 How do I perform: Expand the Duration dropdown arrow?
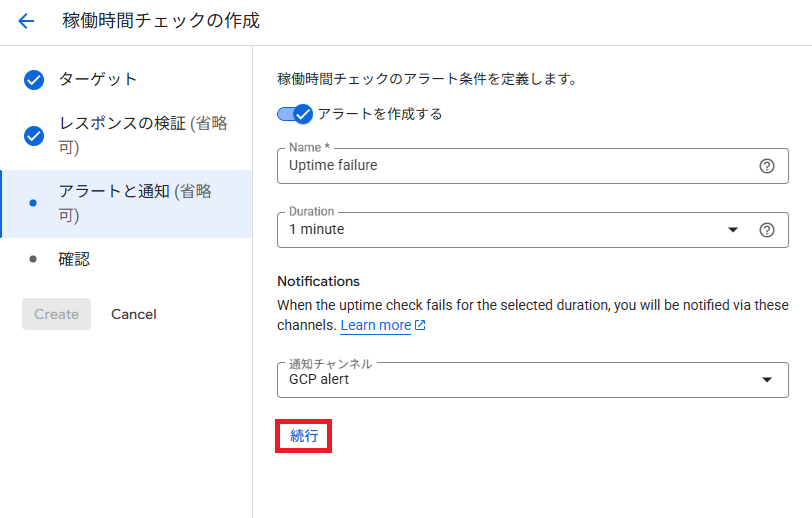tap(733, 230)
